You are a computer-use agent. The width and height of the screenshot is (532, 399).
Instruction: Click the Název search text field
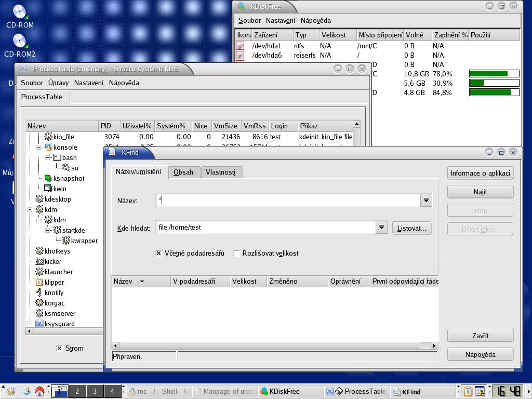[x=288, y=200]
